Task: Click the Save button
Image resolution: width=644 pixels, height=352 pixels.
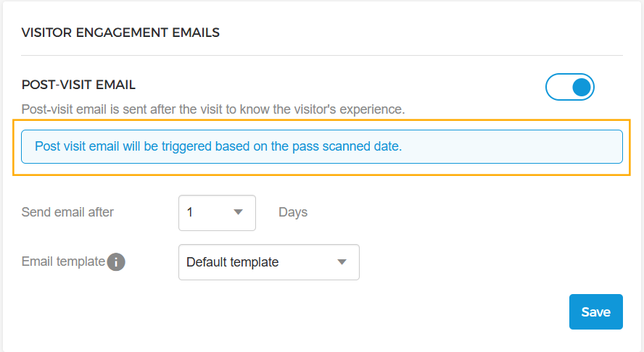Action: [x=595, y=312]
